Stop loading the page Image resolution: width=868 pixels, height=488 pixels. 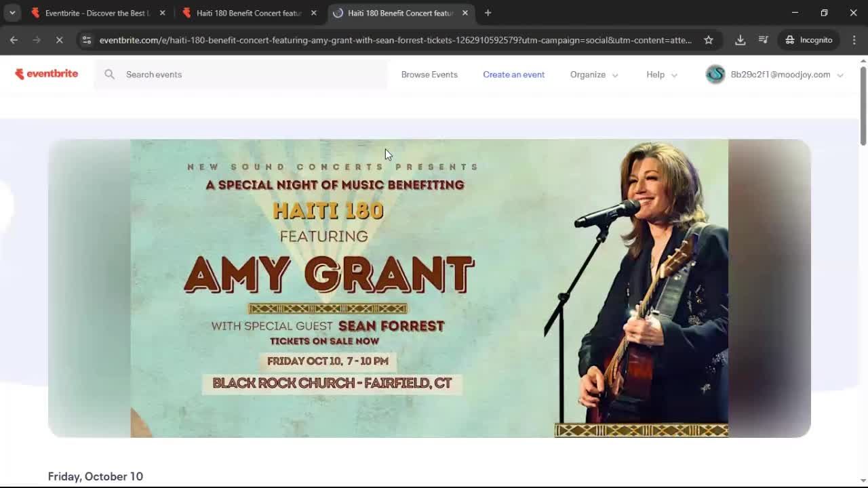point(59,40)
